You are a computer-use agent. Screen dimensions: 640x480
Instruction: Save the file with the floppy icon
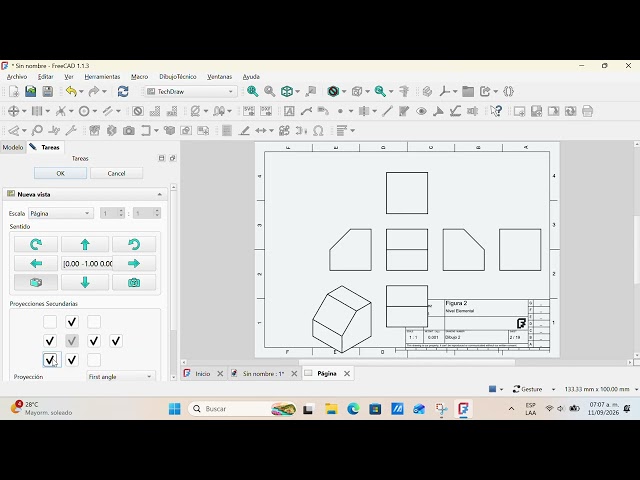point(48,91)
